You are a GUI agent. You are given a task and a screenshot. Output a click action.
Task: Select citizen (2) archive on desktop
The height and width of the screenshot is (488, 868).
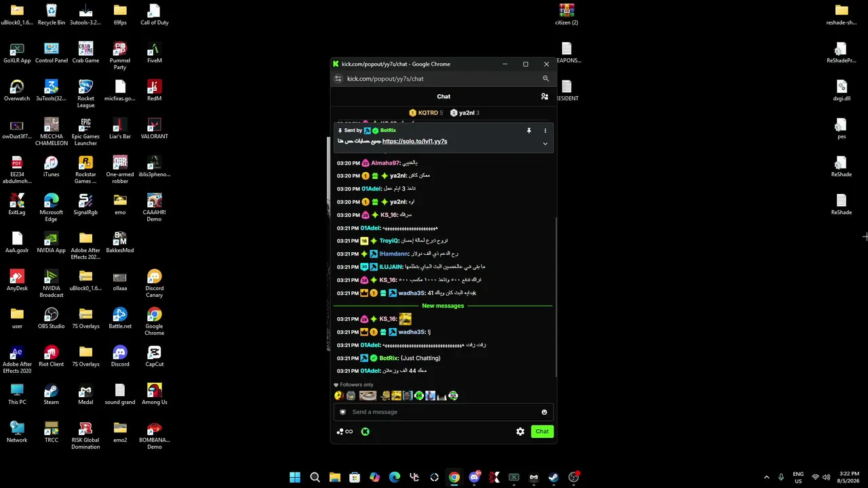[567, 14]
